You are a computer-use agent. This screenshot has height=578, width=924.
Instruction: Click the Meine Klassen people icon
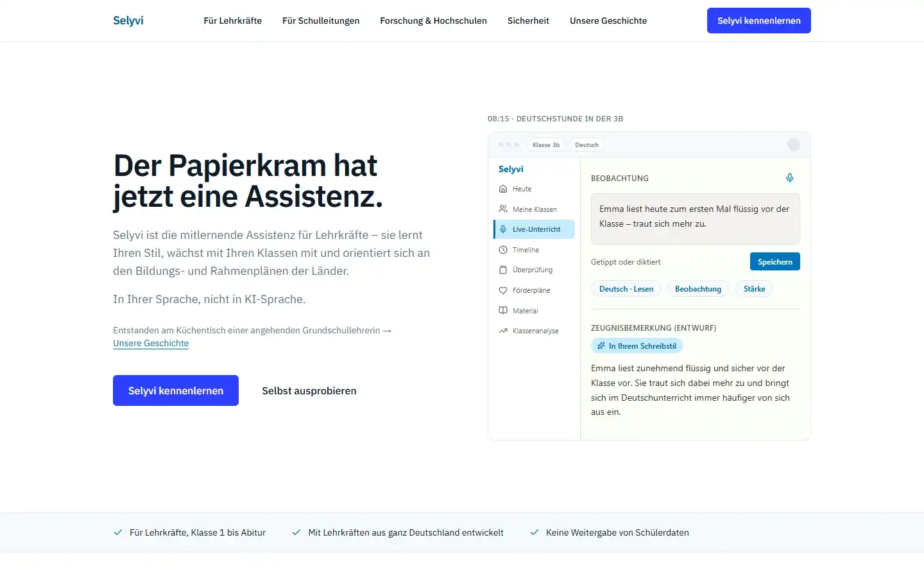tap(503, 209)
